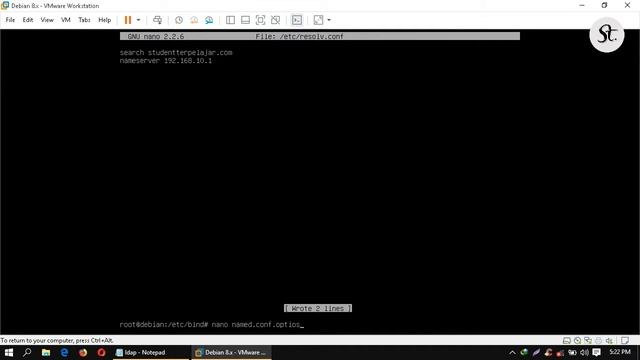This screenshot has height=360, width=640.
Task: Click the 'nameserver 192.168.10.1' line
Action: click(x=166, y=61)
